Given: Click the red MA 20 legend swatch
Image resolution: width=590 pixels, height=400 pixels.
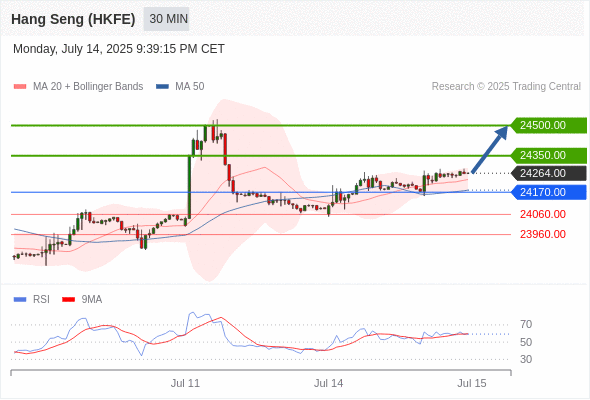Looking at the screenshot, I should [20, 87].
